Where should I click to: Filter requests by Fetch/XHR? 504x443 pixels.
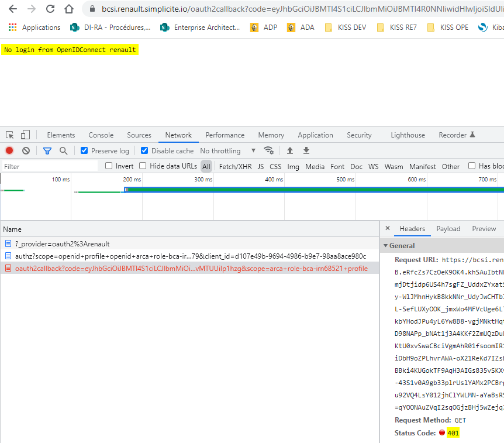pos(236,166)
